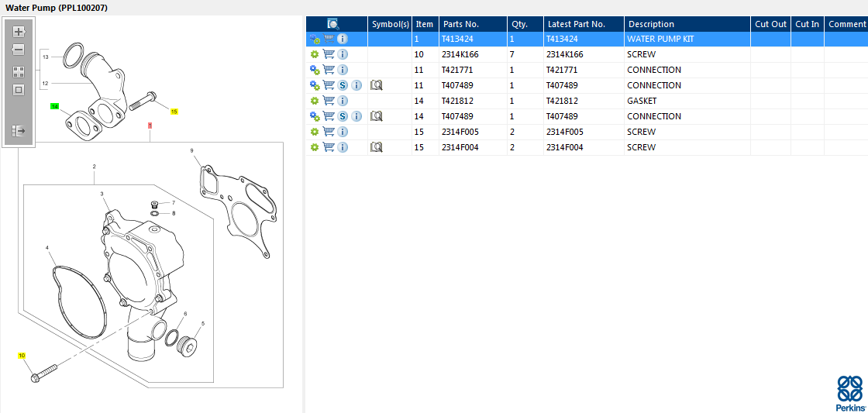
Task: Select the T421771 cell in Latest Part No. column
Action: point(584,70)
